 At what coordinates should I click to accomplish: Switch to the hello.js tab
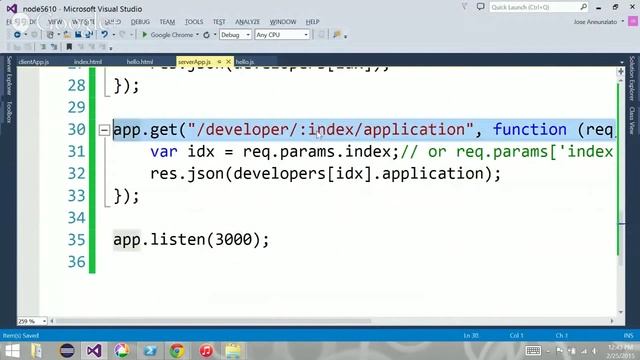[245, 62]
